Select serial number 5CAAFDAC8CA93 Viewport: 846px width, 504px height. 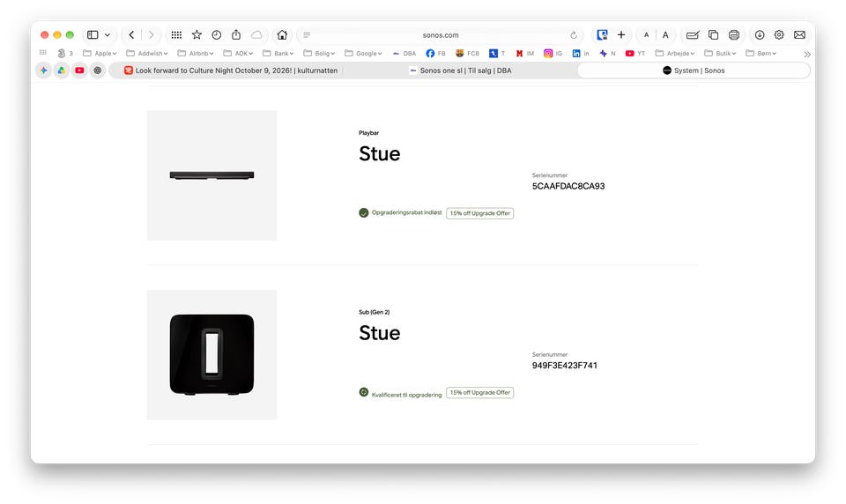568,186
